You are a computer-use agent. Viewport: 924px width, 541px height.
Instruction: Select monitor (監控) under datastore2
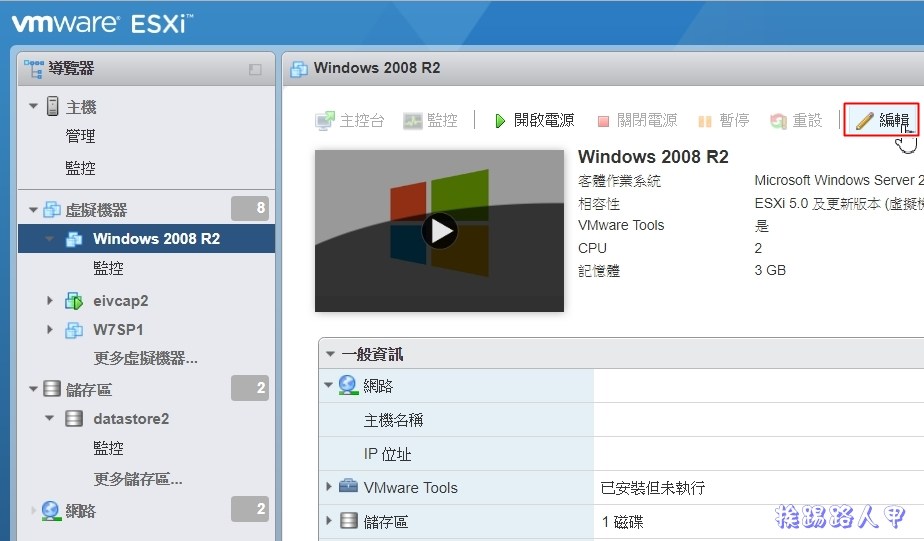point(108,448)
